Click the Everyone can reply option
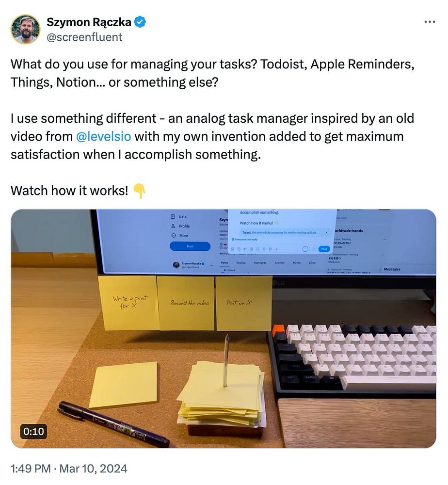This screenshot has height=485, width=448. tap(244, 240)
